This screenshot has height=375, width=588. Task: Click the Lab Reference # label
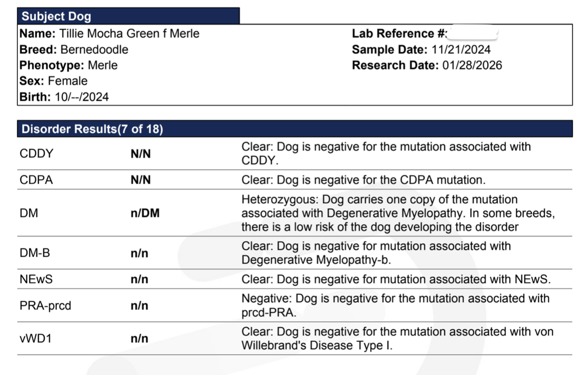(399, 34)
